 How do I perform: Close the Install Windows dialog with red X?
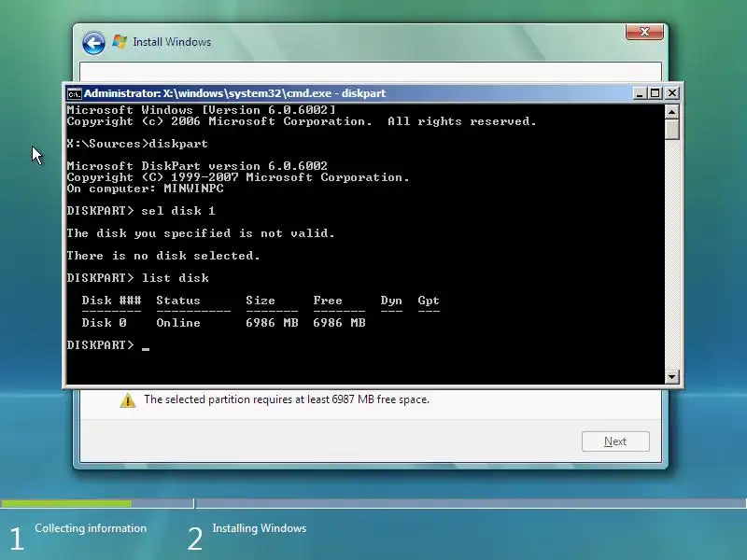644,32
